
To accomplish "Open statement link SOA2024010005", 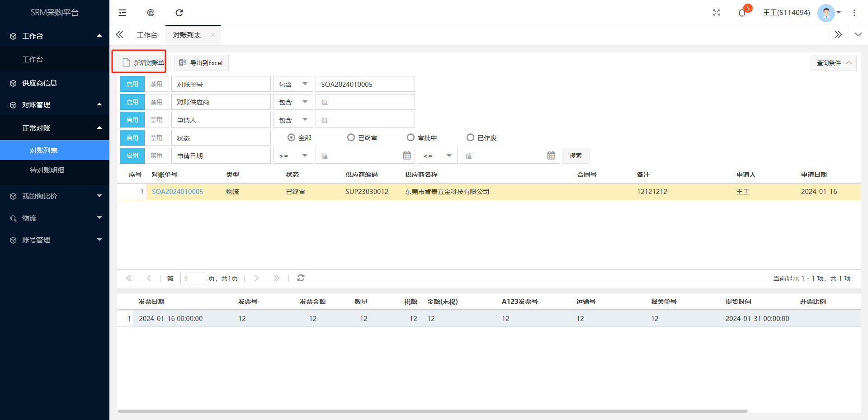I will (x=177, y=192).
